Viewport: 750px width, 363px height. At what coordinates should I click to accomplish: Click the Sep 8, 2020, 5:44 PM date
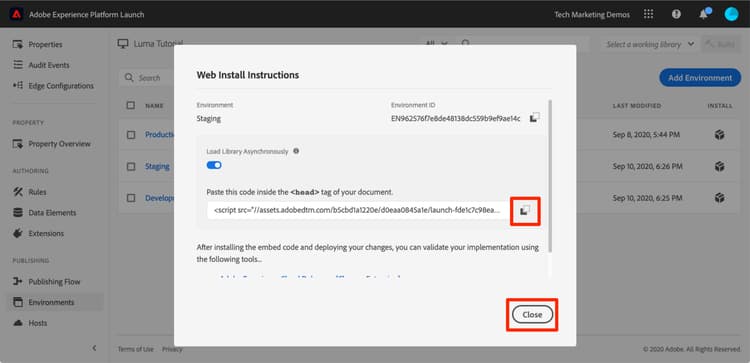(x=646, y=135)
